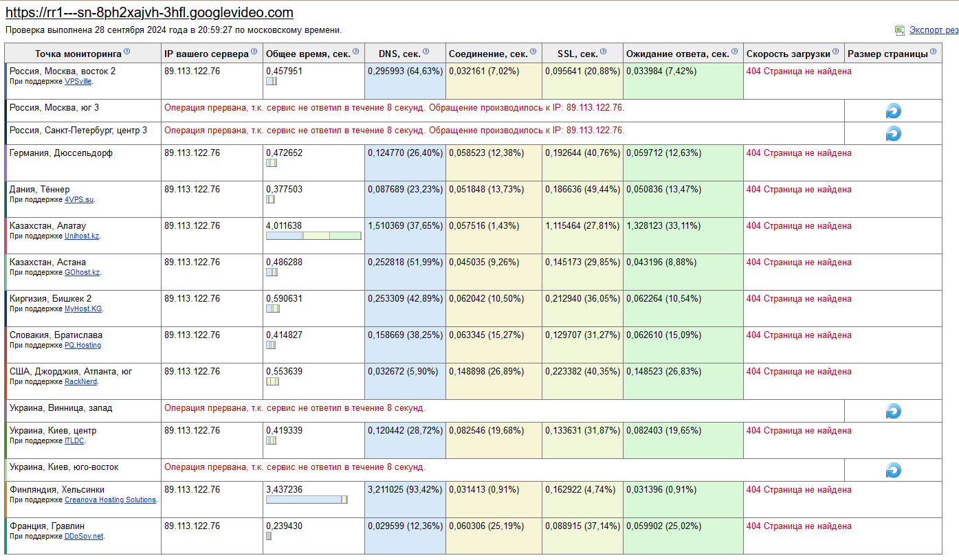Open the help icon for Размер страницы column
Viewport: 959px width, 560px height.
(934, 52)
